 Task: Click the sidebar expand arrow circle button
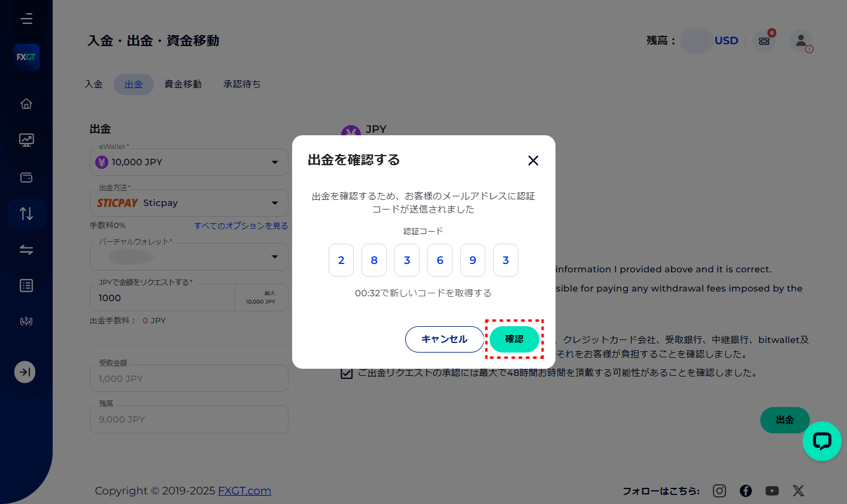click(25, 372)
